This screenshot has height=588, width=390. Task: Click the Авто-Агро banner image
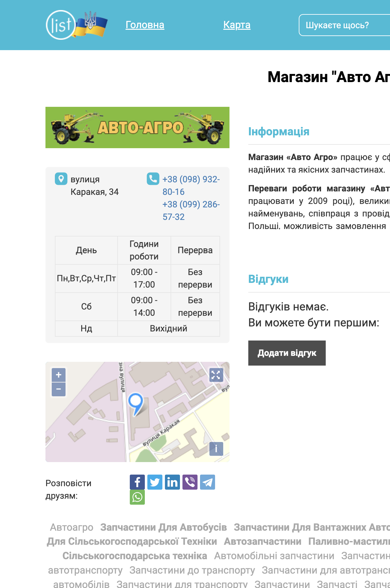(137, 127)
